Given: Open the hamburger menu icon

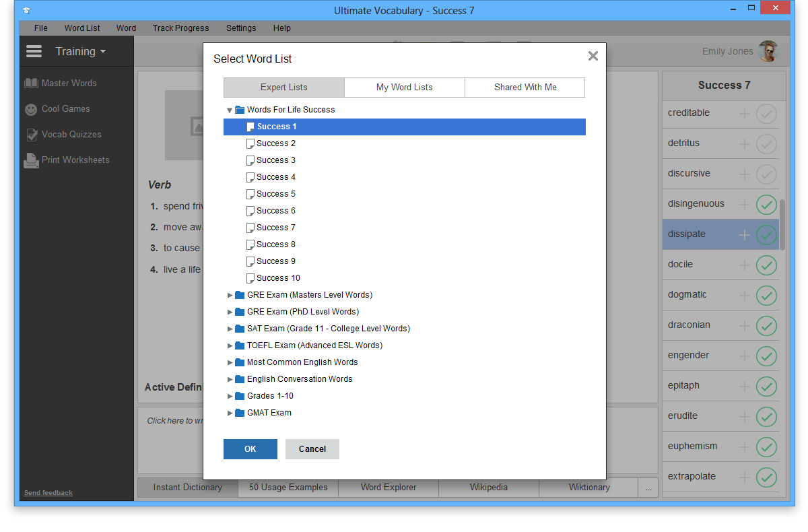Looking at the screenshot, I should (34, 51).
